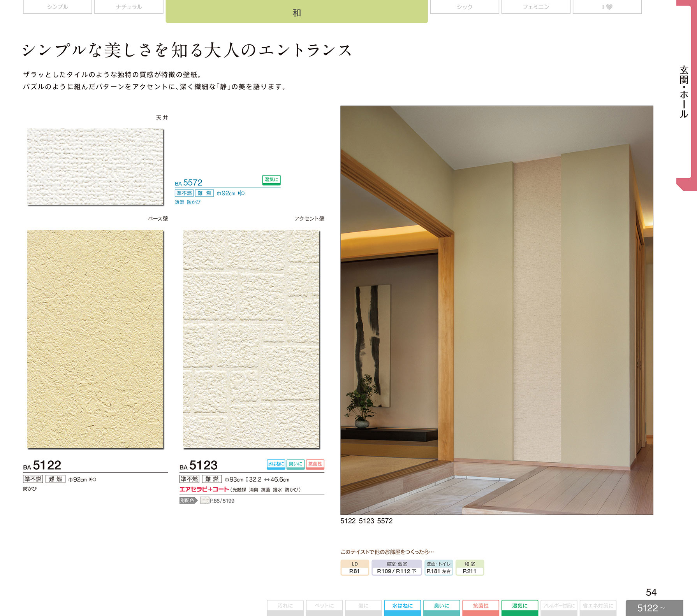This screenshot has width=697, height=616.
Task: Click the heart icon tab at top right
Action: 607,7
